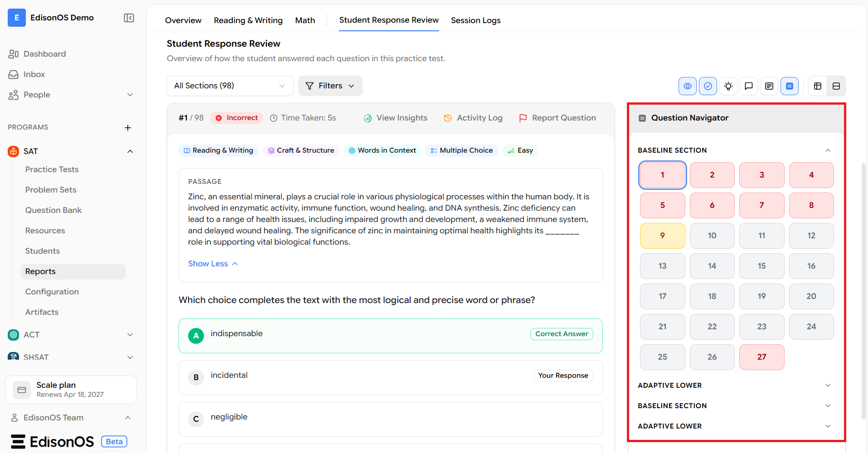Jump to question 9 yellow tile
The height and width of the screenshot is (453, 868).
coord(662,236)
